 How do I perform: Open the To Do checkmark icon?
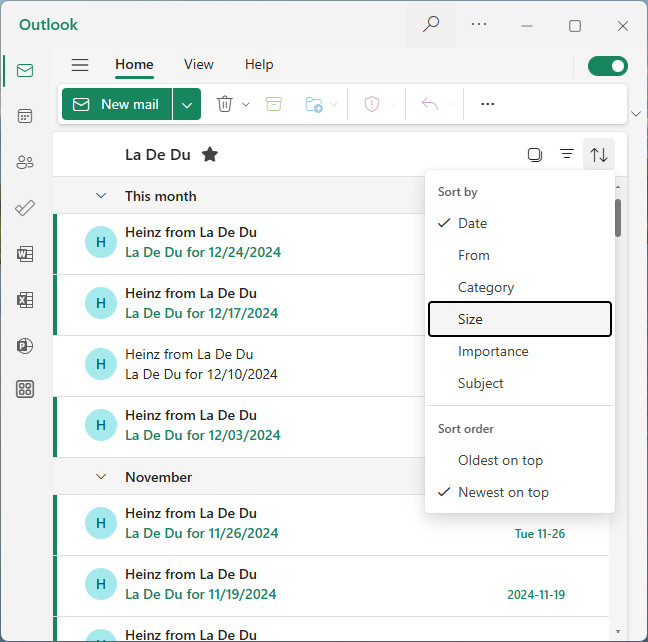click(25, 208)
